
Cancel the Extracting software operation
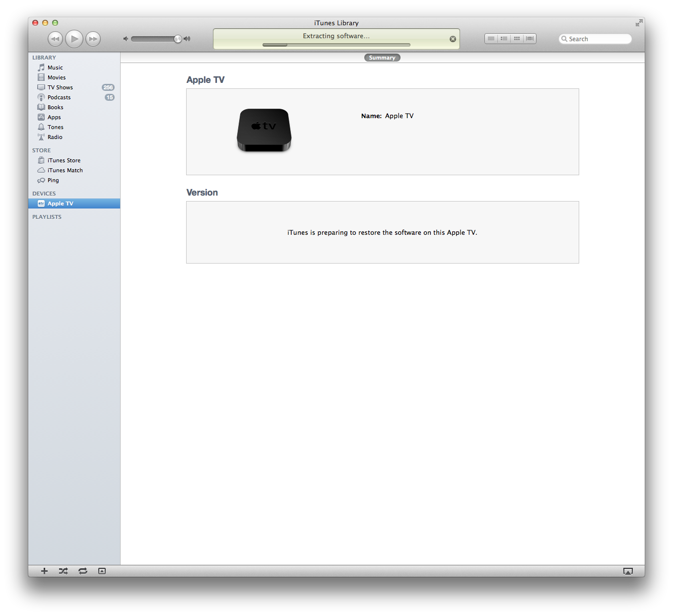tap(453, 39)
